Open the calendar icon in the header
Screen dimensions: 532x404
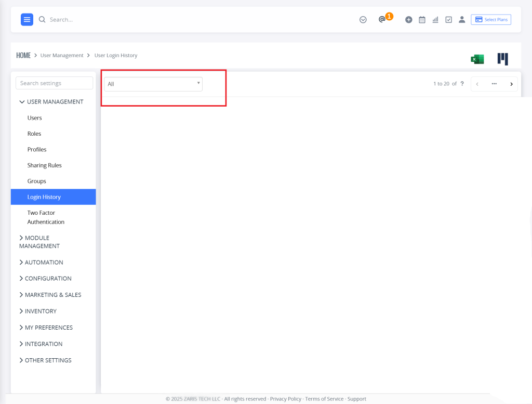[x=422, y=20]
